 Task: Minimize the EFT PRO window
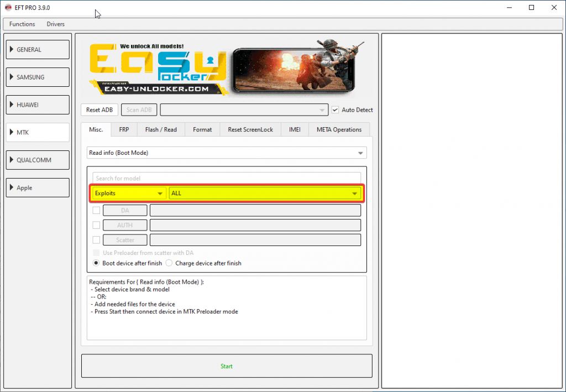tap(509, 8)
